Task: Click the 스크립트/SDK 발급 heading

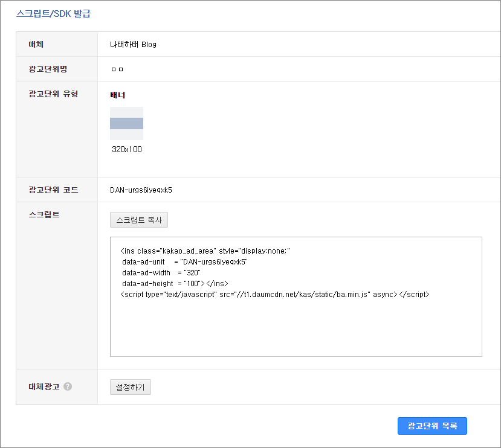Action: coord(53,13)
